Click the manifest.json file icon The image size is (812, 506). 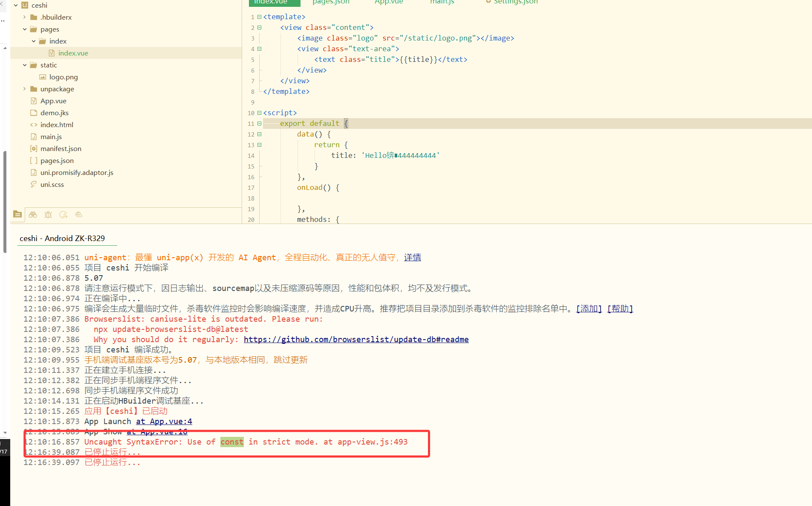[x=34, y=148]
